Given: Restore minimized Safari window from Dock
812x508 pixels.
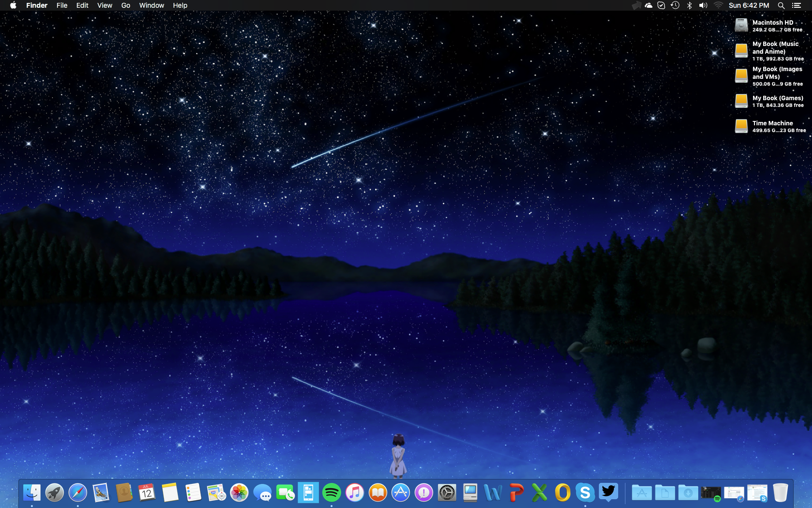Looking at the screenshot, I should [734, 493].
